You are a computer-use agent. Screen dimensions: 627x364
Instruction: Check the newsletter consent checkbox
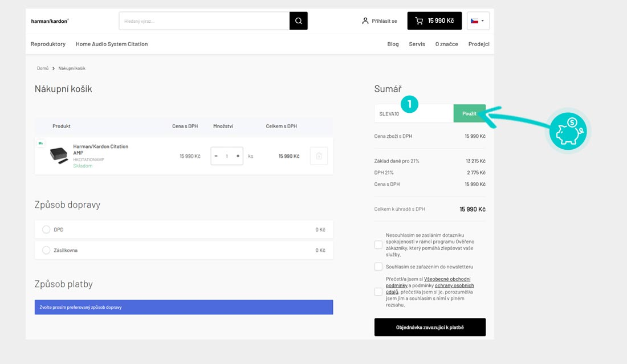(x=378, y=267)
